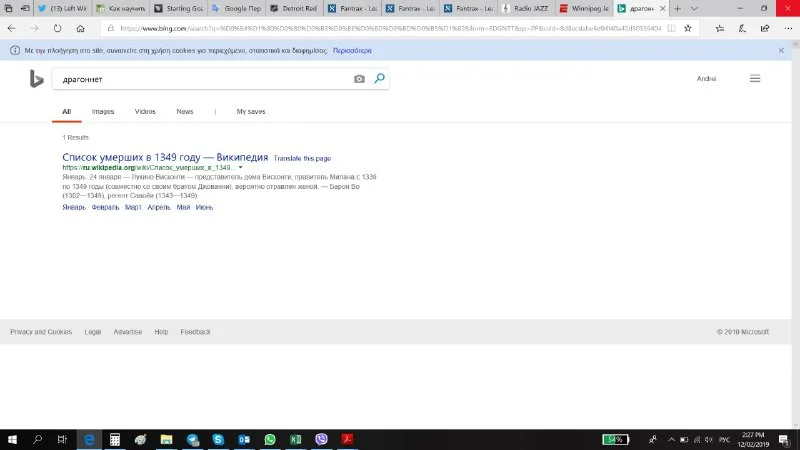Open WhatsApp from the taskbar
Viewport: 800px width, 450px height.
[x=269, y=439]
